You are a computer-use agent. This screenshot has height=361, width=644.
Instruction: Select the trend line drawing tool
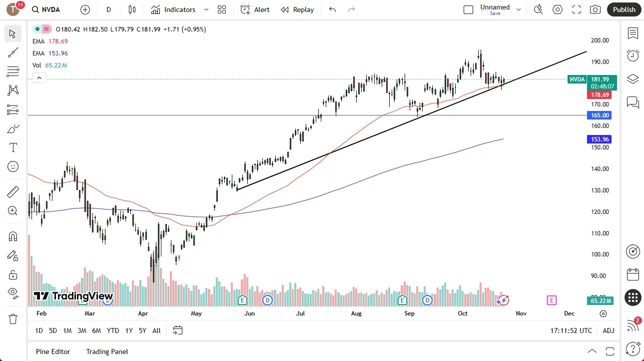point(12,52)
